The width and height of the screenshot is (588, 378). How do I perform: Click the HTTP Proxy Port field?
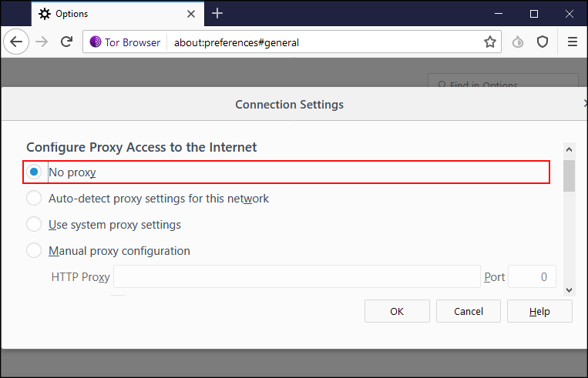532,276
